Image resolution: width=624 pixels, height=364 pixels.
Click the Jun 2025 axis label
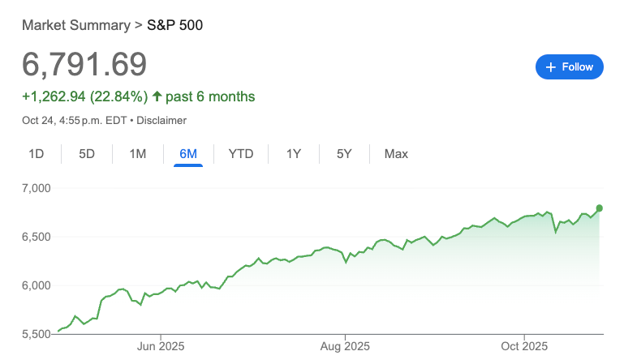tap(161, 347)
